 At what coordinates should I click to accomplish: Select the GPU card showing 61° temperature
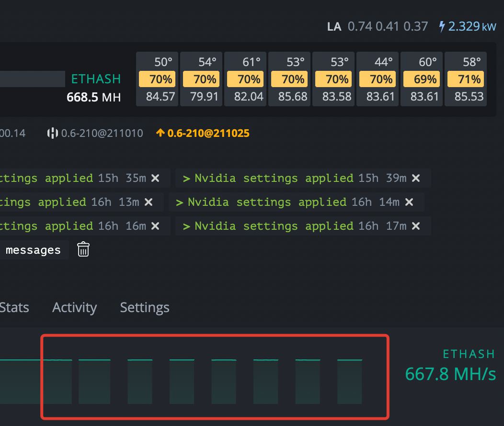pos(245,79)
